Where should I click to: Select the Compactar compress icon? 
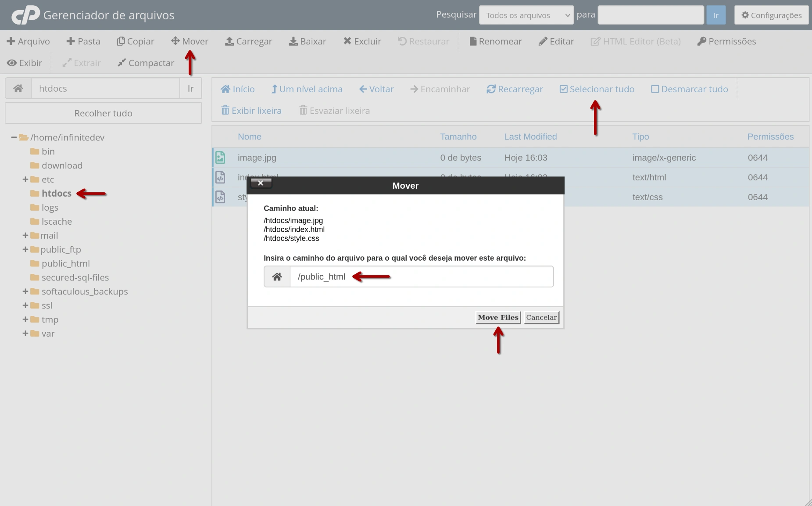tap(146, 63)
